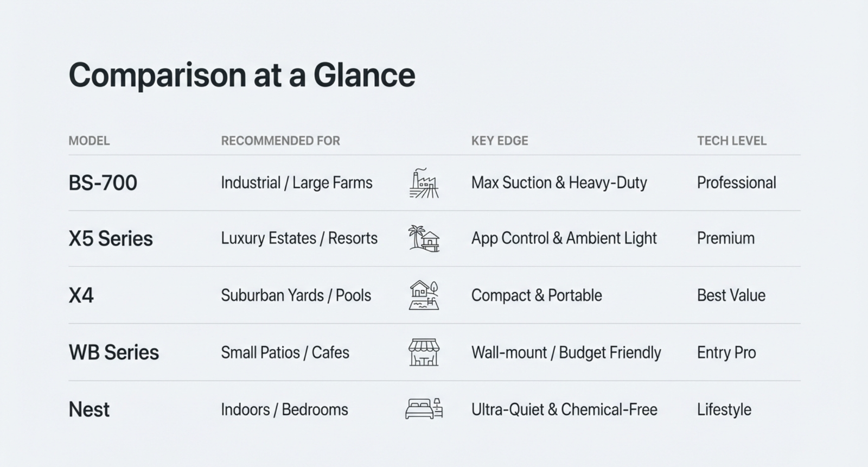Click the Recommended For column header
This screenshot has width=868, height=467.
[280, 141]
